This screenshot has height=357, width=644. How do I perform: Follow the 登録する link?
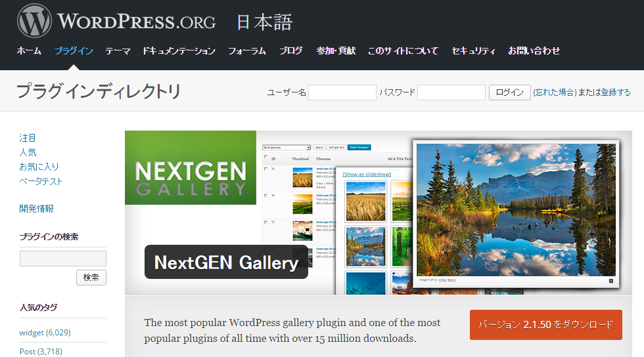click(616, 93)
